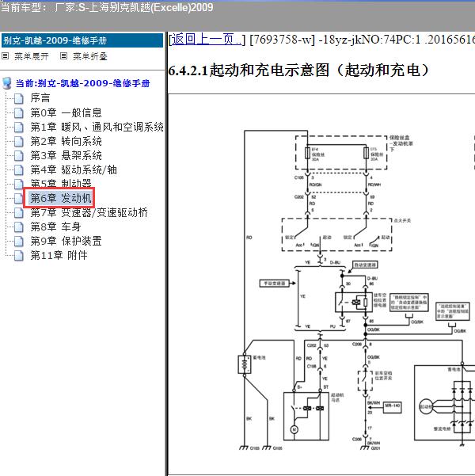Open the root node 当前:别克-凯越-2009-维修手册

click(82, 83)
